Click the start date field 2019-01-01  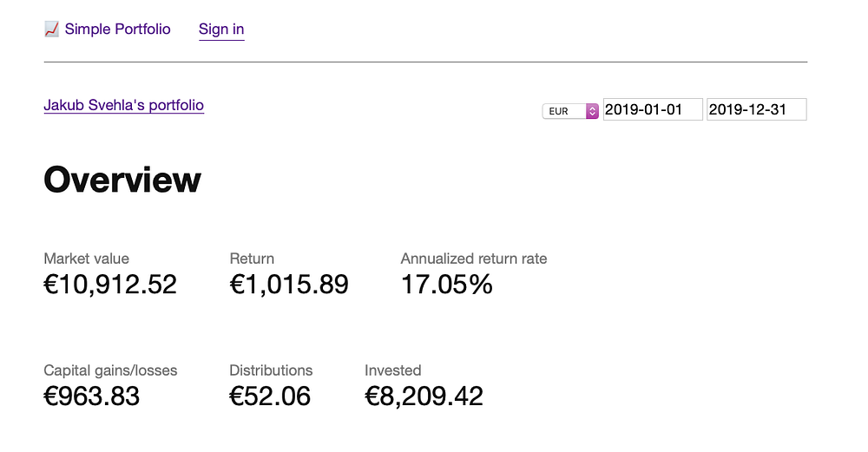tap(652, 110)
